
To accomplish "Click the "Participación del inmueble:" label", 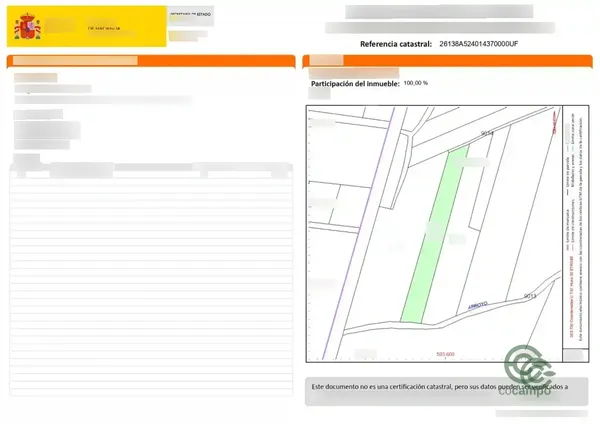I will click(x=355, y=84).
